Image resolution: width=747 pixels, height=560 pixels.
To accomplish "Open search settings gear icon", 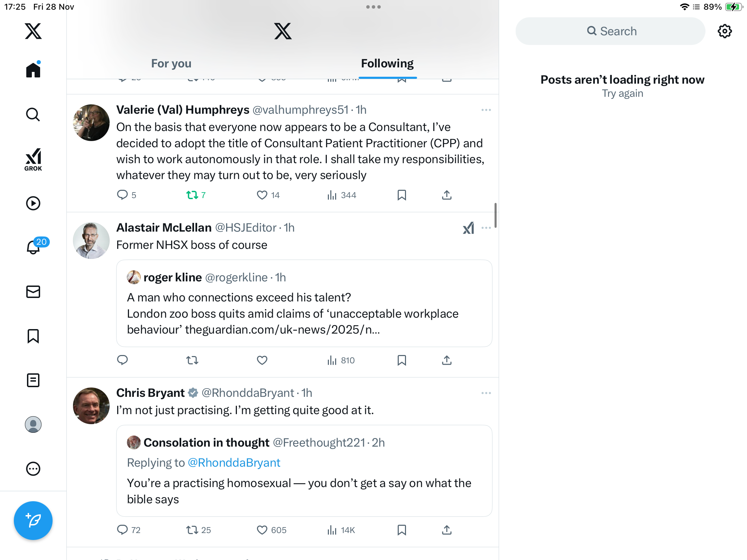I will coord(725,31).
